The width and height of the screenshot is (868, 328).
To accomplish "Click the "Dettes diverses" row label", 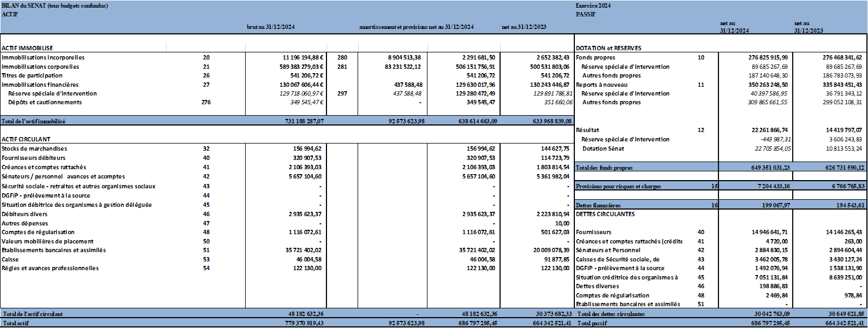I will point(597,286).
